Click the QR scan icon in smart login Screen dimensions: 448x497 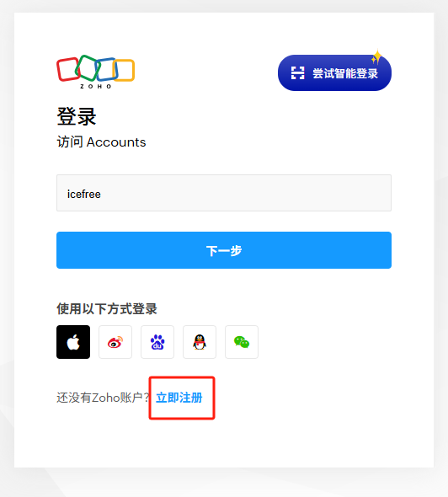[297, 73]
